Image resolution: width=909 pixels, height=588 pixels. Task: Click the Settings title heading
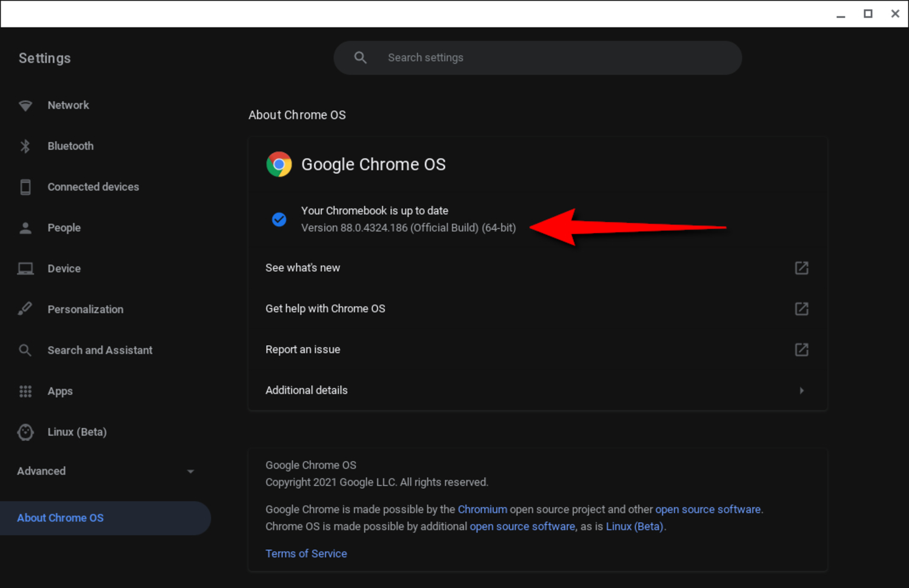click(x=45, y=58)
